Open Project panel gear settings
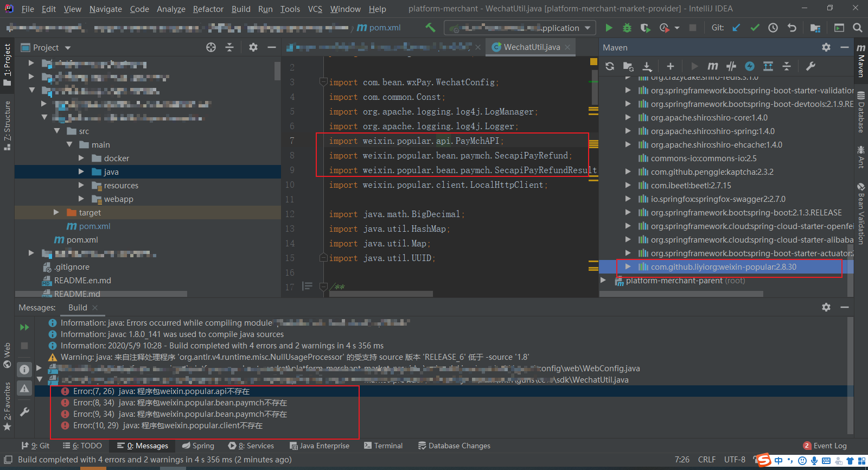Image resolution: width=868 pixels, height=470 pixels. click(x=253, y=47)
